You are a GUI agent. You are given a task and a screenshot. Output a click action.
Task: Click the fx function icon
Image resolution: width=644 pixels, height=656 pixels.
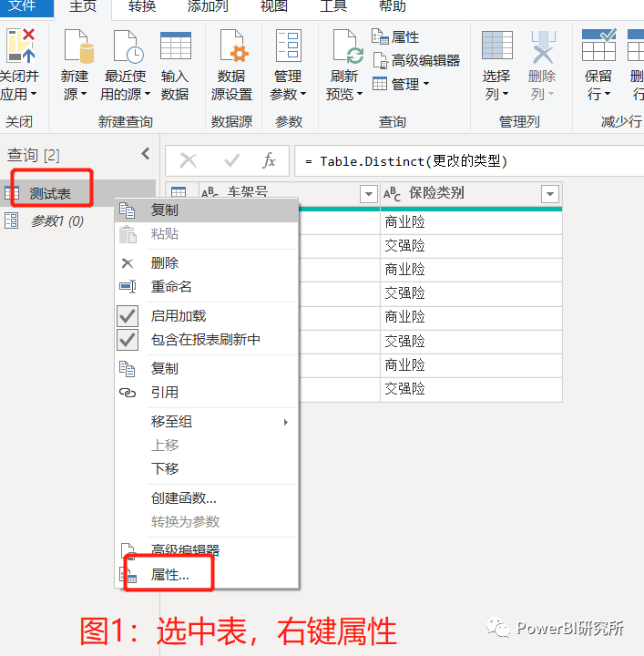pos(269,160)
